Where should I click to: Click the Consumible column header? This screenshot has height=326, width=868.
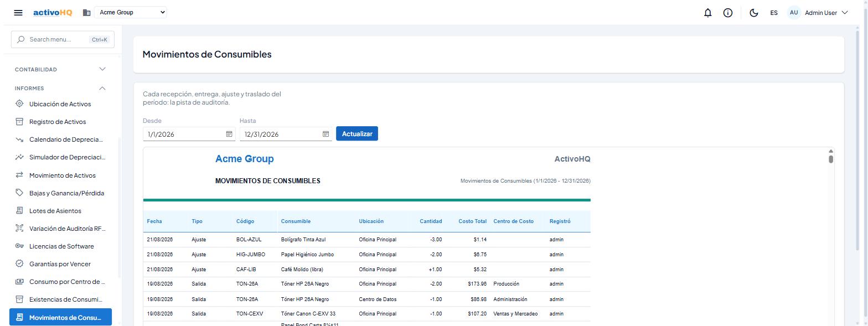(296, 221)
